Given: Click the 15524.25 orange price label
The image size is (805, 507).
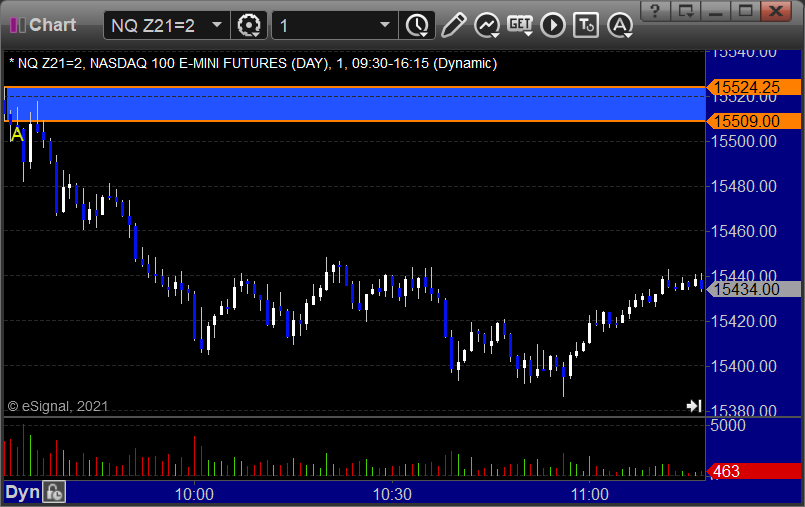Looking at the screenshot, I should point(753,87).
